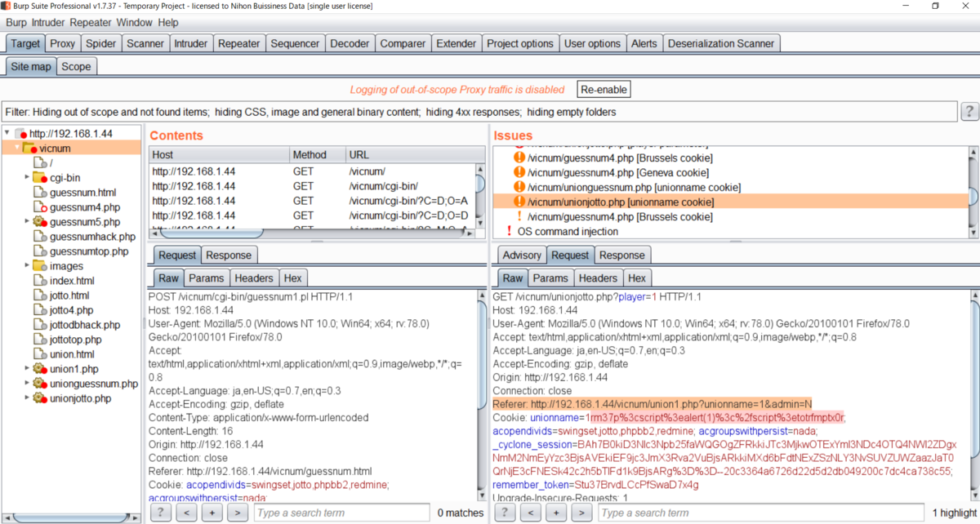The image size is (980, 524).
Task: Click the Issues list vertical scrollbar
Action: tap(972, 193)
